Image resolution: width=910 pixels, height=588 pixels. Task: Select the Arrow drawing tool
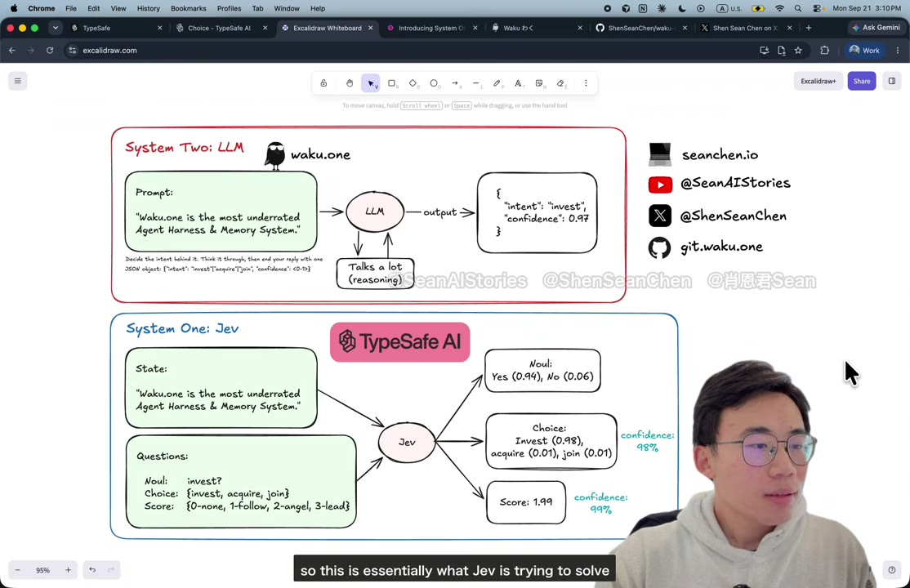click(x=455, y=83)
